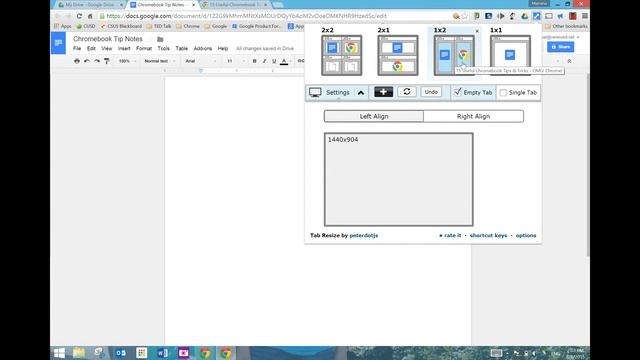Click the Print icon in Docs toolbar
This screenshot has height=360, width=640.
77,61
